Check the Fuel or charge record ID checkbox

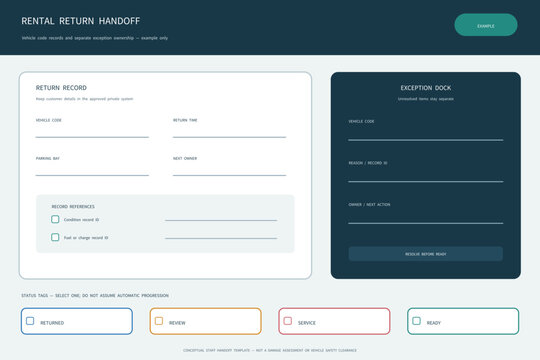pos(55,237)
